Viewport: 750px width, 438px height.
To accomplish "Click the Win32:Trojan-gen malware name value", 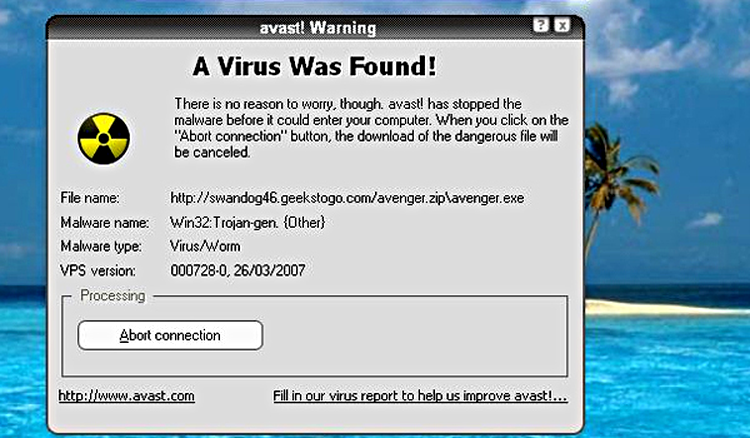I will coord(248,222).
